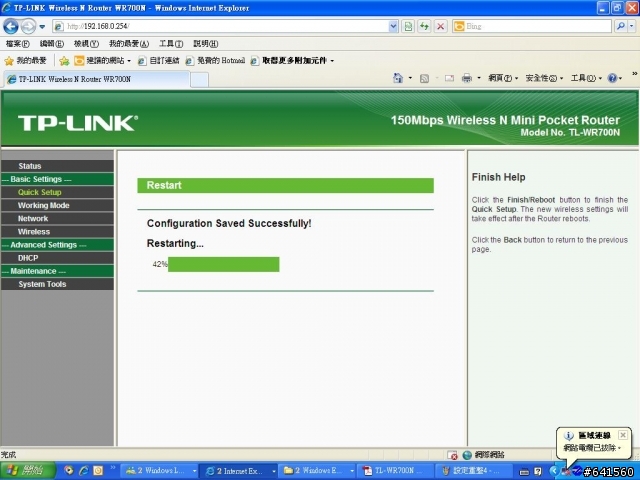
Task: Click the add-to-favorites-bar star icon
Action: (x=64, y=61)
